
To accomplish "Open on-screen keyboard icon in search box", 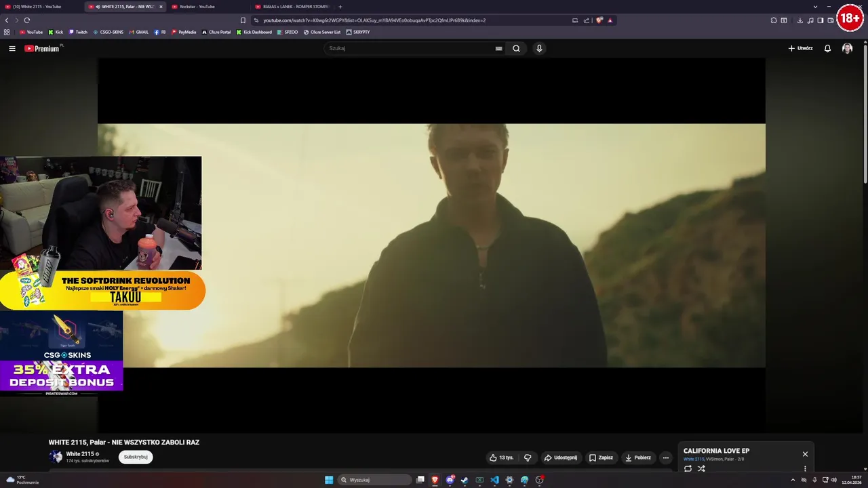I will pos(498,48).
